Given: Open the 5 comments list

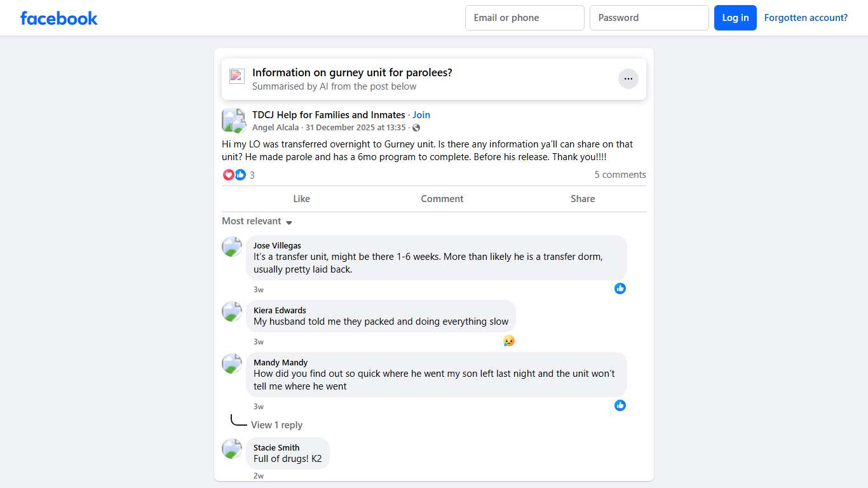Looking at the screenshot, I should pos(620,175).
